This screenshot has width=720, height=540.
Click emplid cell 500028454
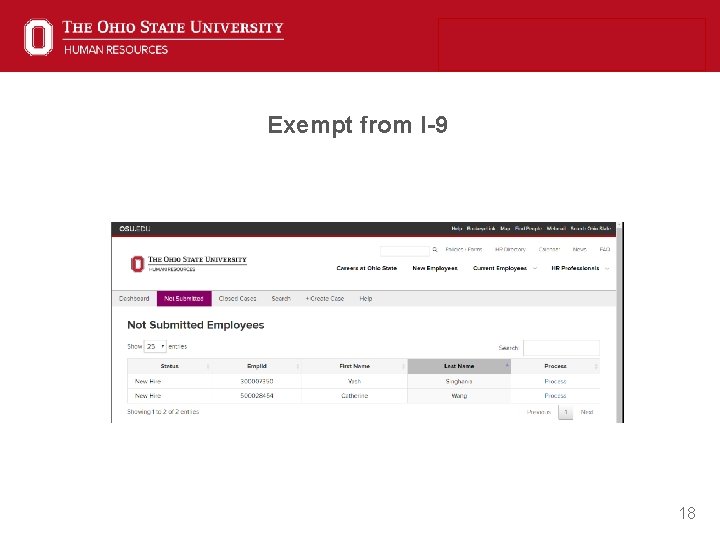(257, 395)
